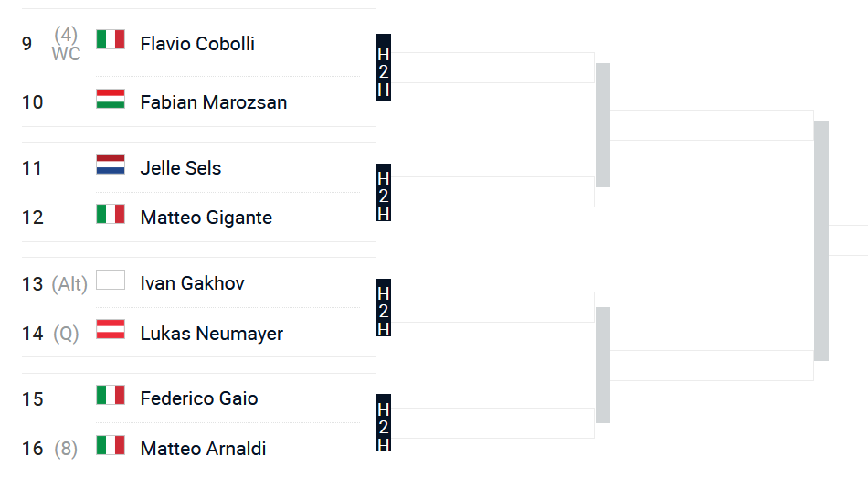Click the Dutch flag beside Jelle Sels
The height and width of the screenshot is (478, 868).
[111, 165]
